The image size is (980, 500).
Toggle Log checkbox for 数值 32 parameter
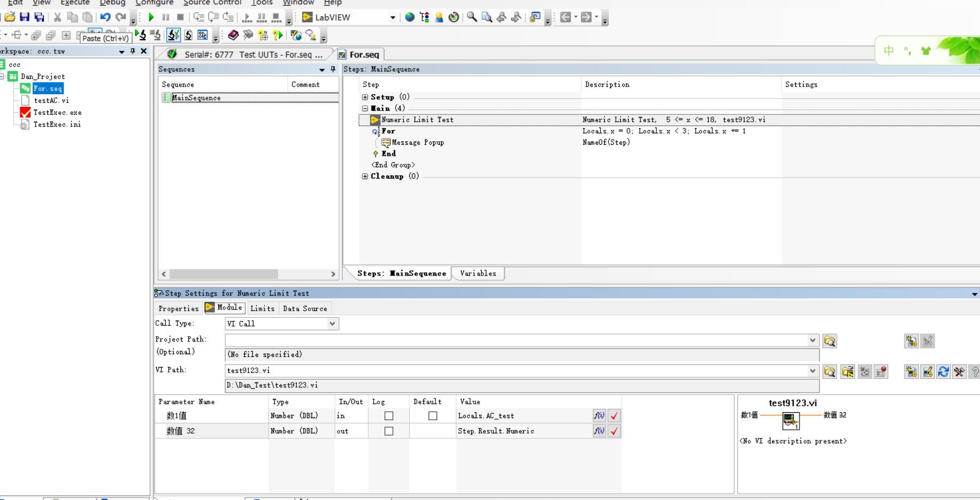[x=389, y=431]
